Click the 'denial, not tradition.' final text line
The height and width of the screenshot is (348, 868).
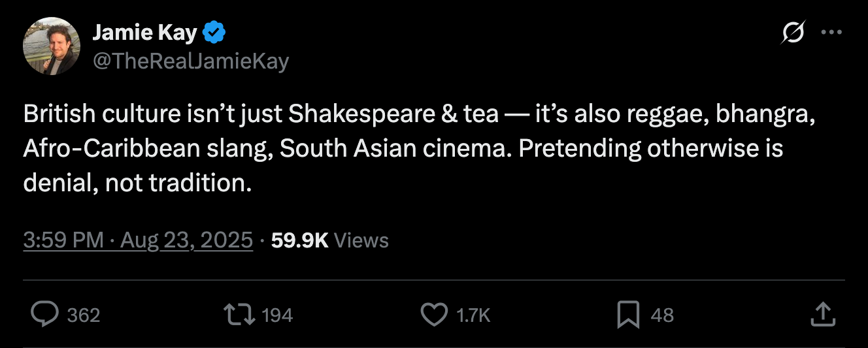[x=137, y=183]
